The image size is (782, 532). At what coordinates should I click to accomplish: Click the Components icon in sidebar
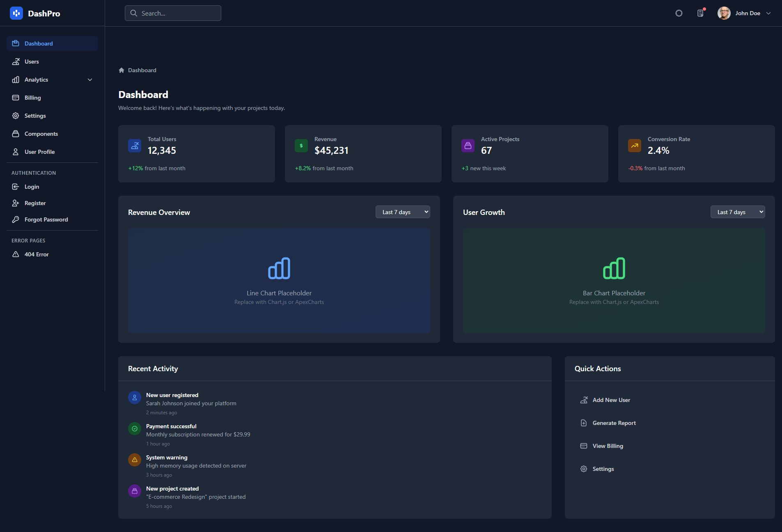(16, 134)
